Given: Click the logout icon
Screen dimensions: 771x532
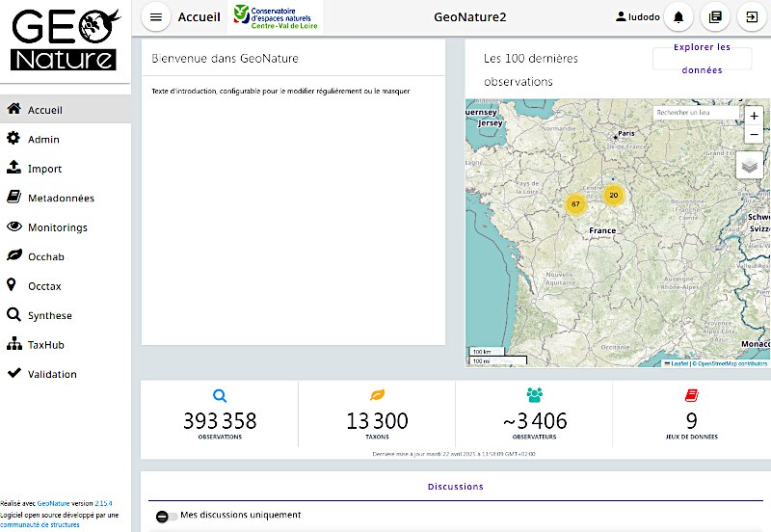Looking at the screenshot, I should click(750, 17).
